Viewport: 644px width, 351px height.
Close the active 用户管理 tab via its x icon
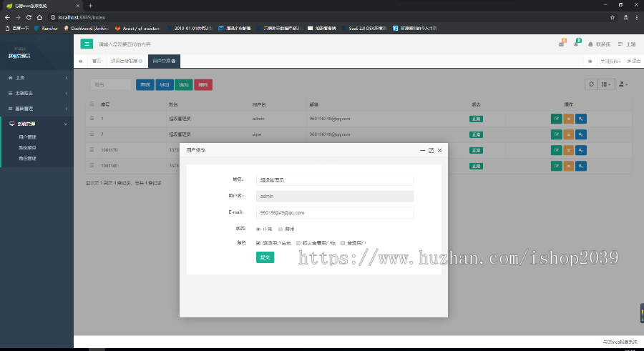pyautogui.click(x=174, y=61)
